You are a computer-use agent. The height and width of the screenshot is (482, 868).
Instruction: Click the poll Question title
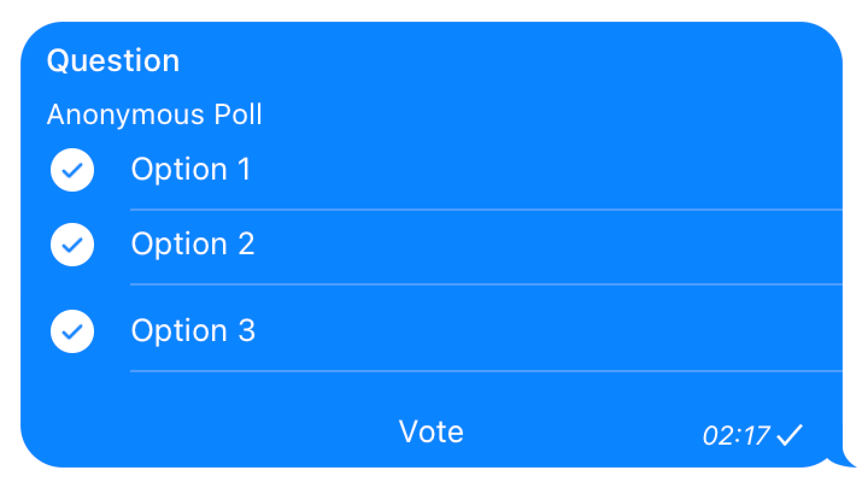click(x=113, y=61)
